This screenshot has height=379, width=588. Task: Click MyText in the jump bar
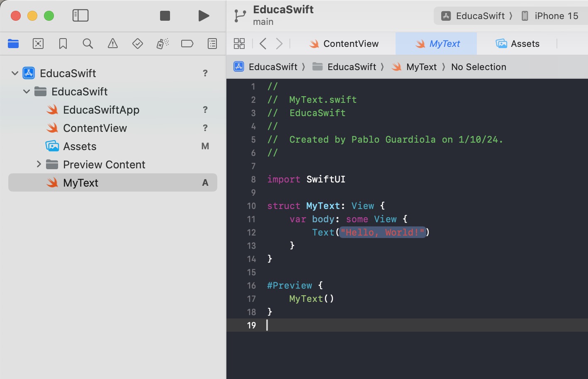(x=414, y=67)
